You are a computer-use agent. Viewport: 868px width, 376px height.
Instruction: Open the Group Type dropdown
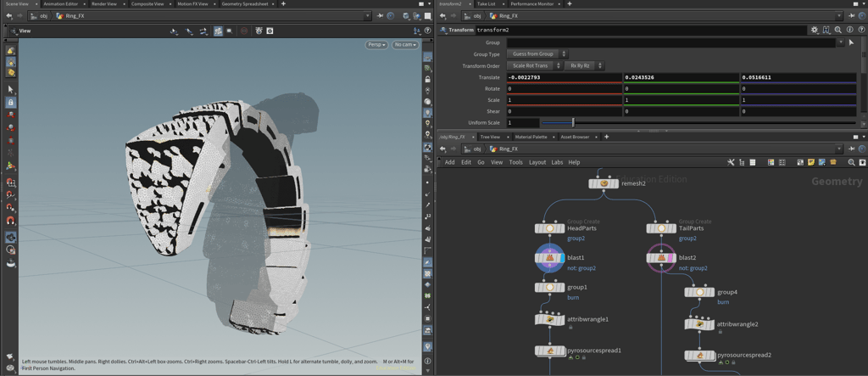click(x=537, y=54)
